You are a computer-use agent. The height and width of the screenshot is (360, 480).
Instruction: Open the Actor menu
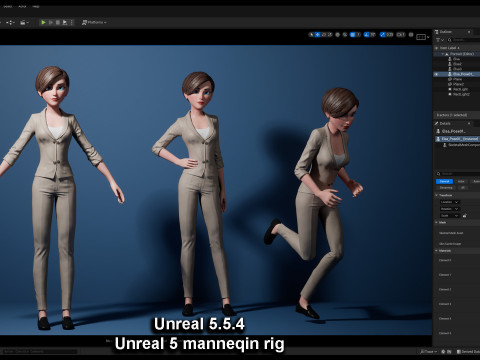coord(22,6)
